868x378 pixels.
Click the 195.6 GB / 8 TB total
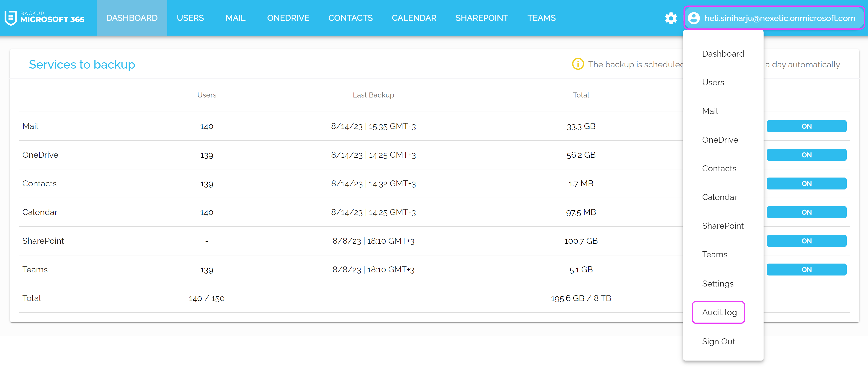coord(581,298)
